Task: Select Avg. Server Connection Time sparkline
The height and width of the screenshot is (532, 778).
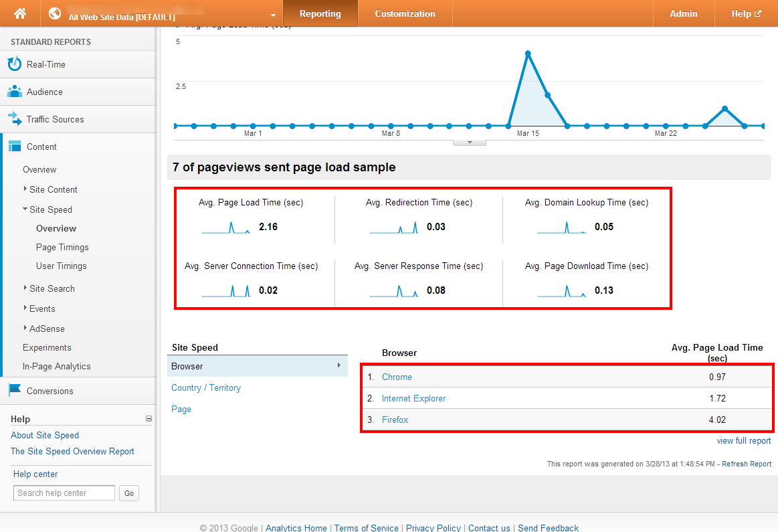Action: click(x=225, y=291)
